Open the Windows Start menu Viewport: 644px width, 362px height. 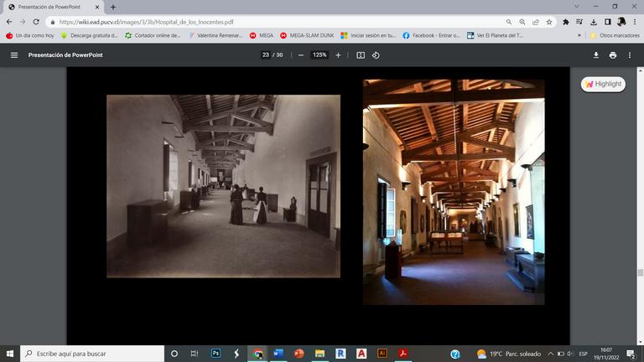(10, 354)
